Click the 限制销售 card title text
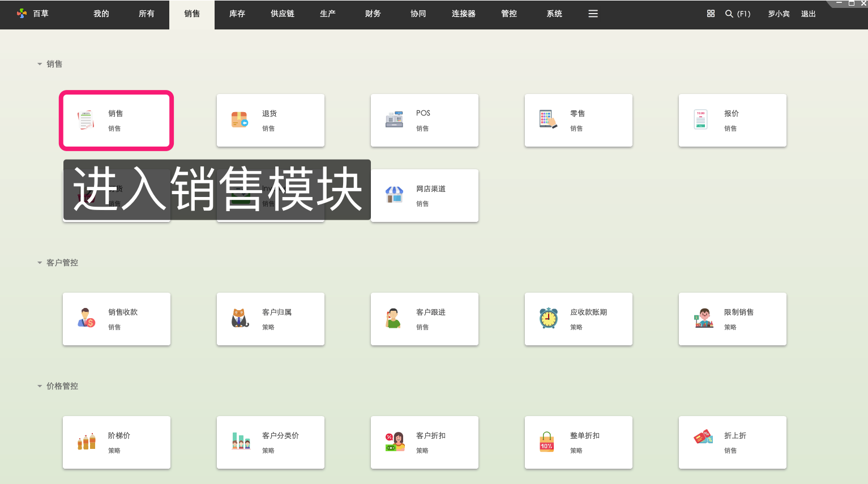The width and height of the screenshot is (868, 484). 739,312
